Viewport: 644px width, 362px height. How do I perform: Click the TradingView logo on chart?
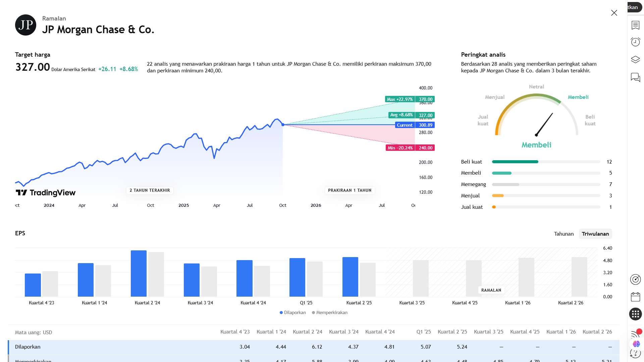click(x=46, y=192)
